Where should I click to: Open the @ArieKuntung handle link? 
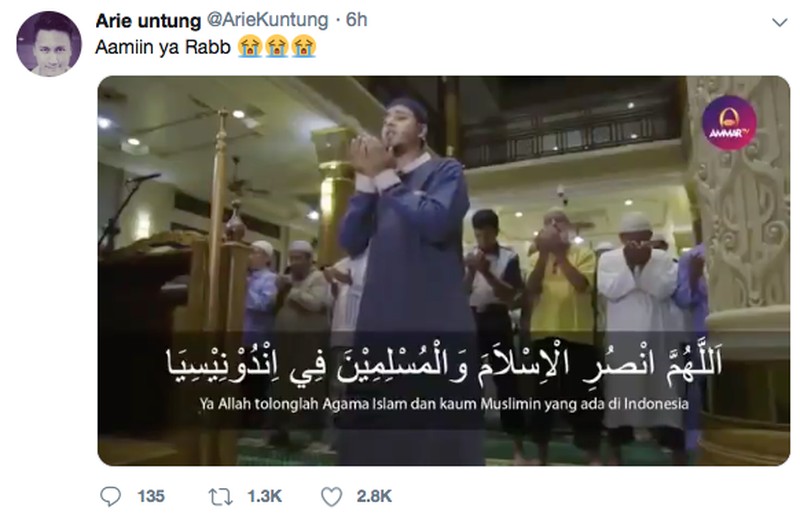pyautogui.click(x=267, y=20)
